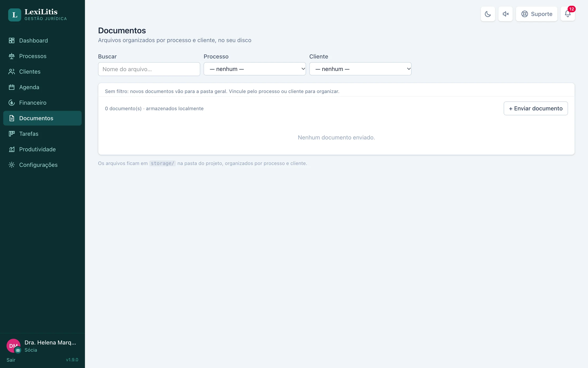Click the Enviar documento button
The image size is (588, 368).
[535, 108]
